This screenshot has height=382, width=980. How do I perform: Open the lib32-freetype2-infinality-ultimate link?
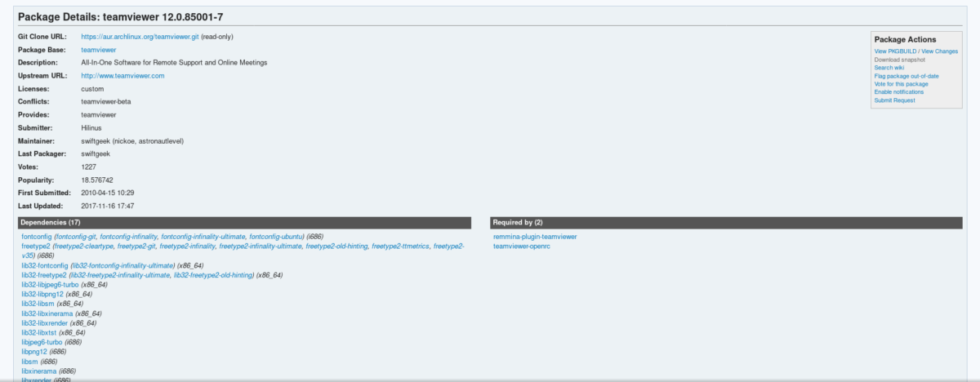click(120, 275)
